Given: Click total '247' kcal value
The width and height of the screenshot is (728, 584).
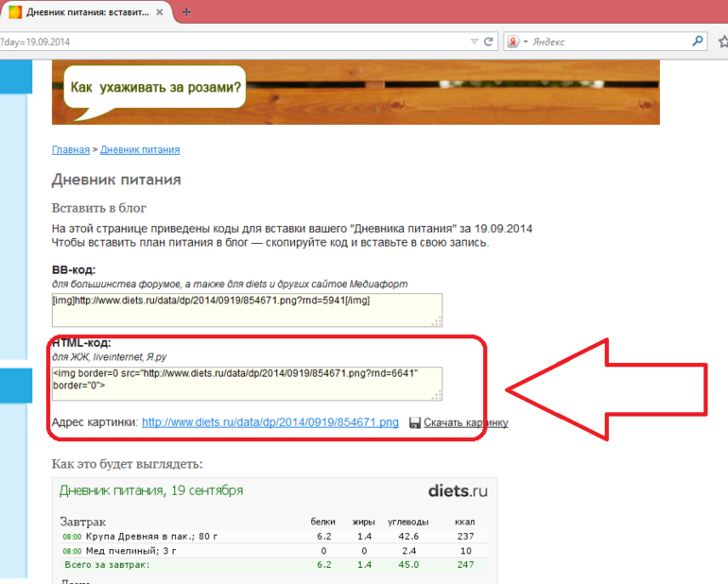Looking at the screenshot, I should 465,565.
